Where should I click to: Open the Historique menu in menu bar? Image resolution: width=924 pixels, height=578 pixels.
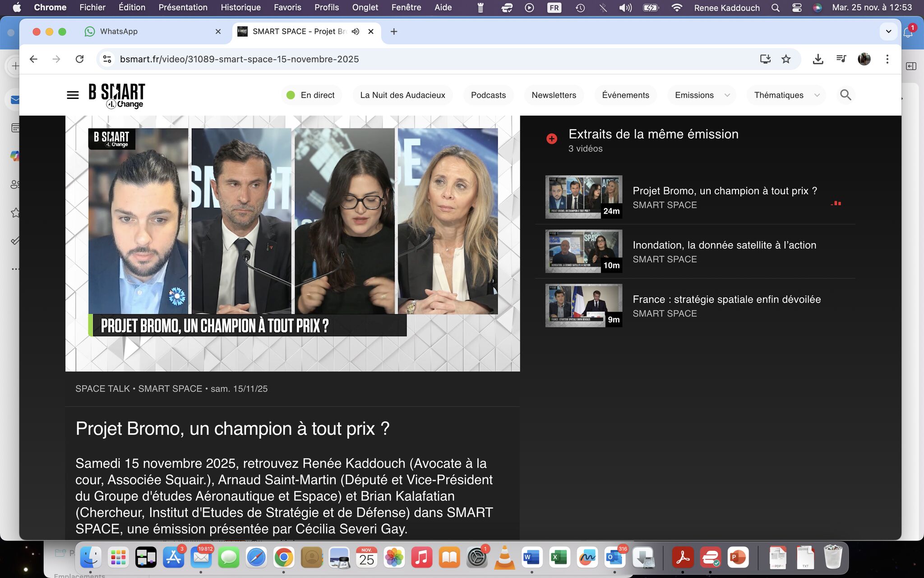click(240, 8)
